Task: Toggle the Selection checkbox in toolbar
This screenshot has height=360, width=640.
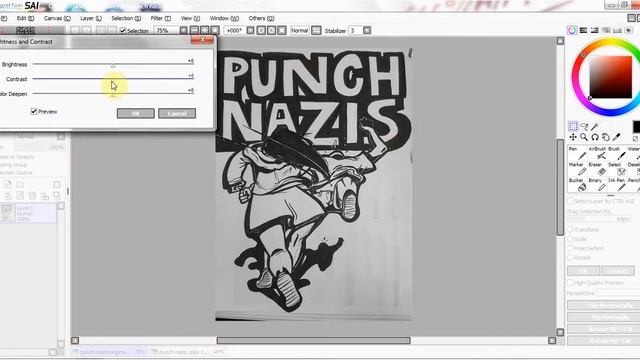Action: coord(123,31)
